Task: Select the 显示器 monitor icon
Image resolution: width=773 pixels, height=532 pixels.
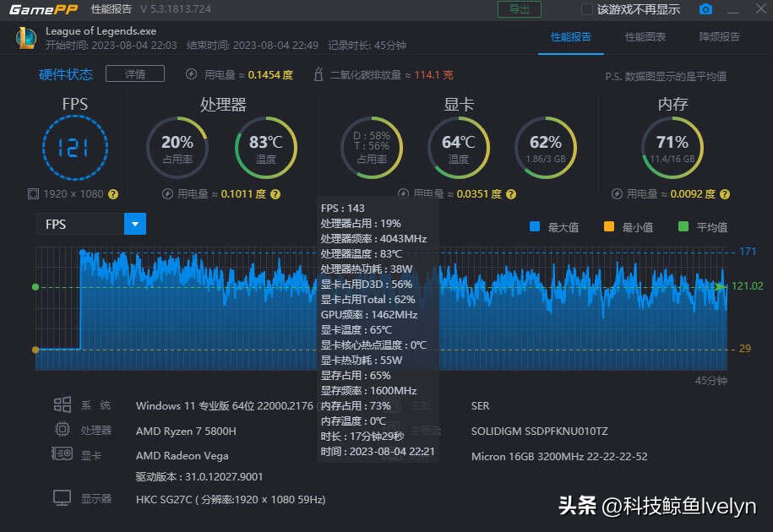Action: point(62,497)
